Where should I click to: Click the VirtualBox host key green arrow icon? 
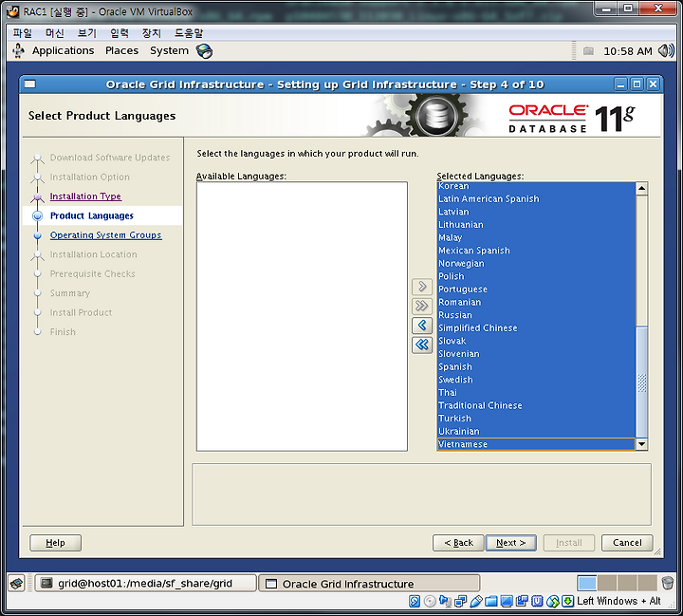click(567, 601)
